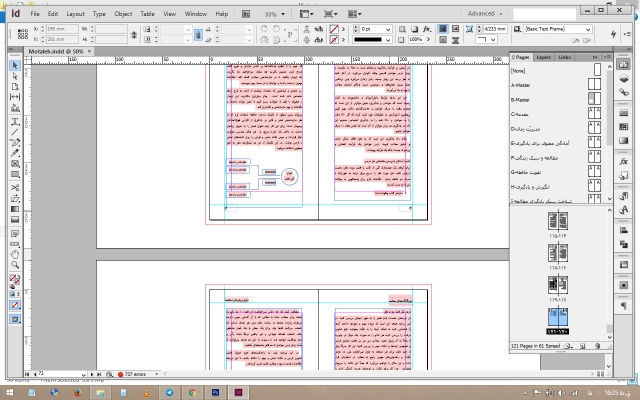
Task: Toggle Preview screen mode button in toolbox
Action: pos(15,319)
